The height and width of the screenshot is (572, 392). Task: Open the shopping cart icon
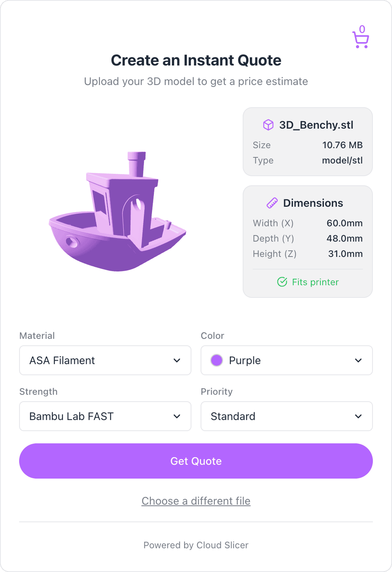click(361, 40)
